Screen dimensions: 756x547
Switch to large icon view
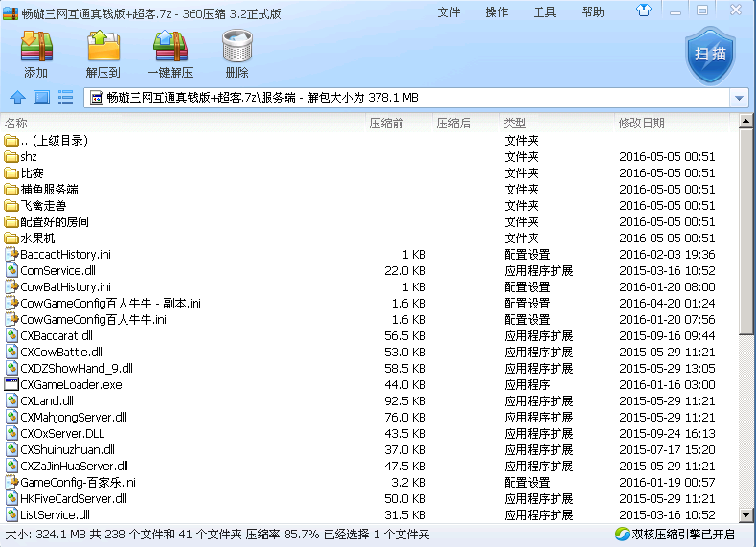pyautogui.click(x=41, y=98)
